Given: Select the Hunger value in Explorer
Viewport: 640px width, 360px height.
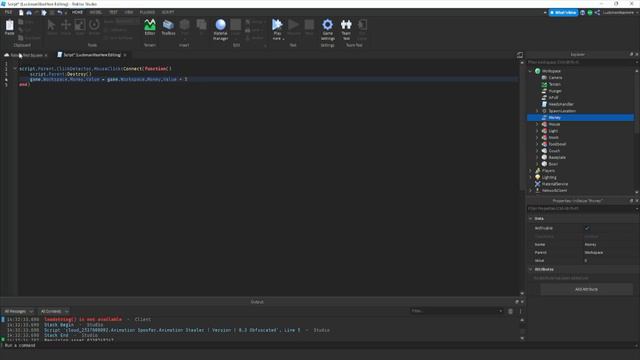Looking at the screenshot, I should tap(555, 91).
